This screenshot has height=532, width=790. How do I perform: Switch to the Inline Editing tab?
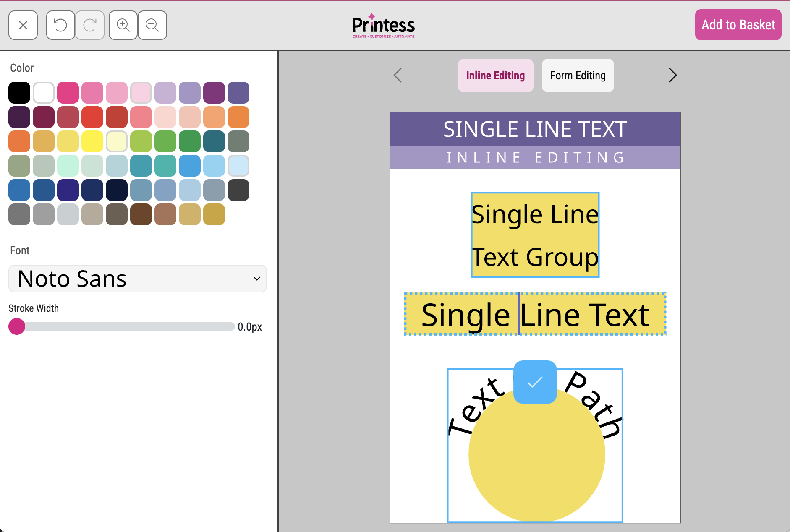[x=495, y=76]
